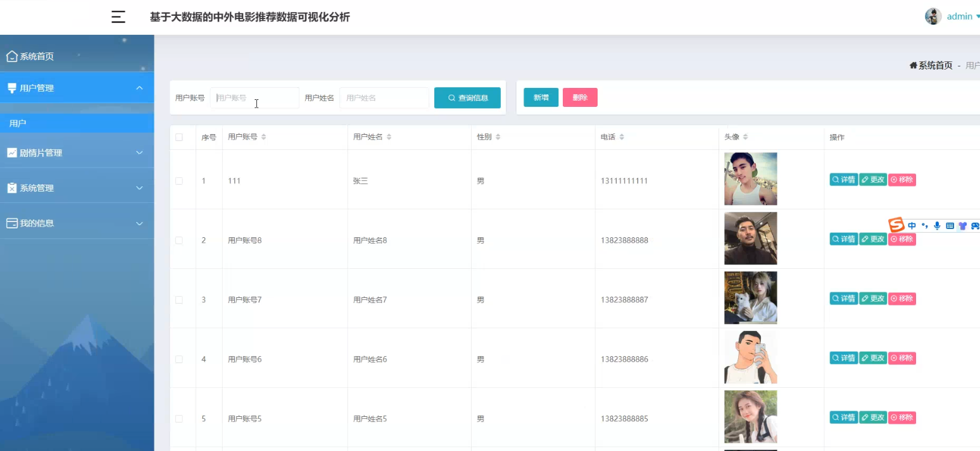980x451 pixels.
Task: Sort by the 性别 column arrows
Action: point(498,137)
